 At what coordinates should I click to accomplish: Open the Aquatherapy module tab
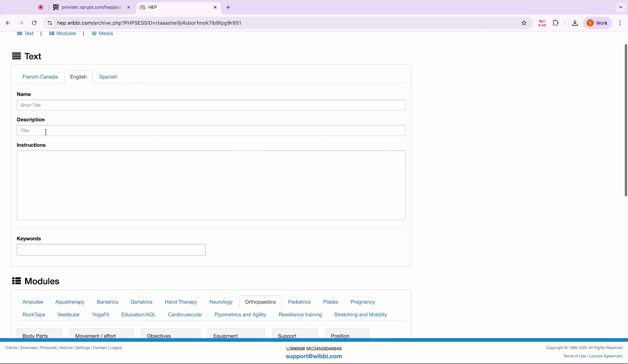[x=70, y=302]
